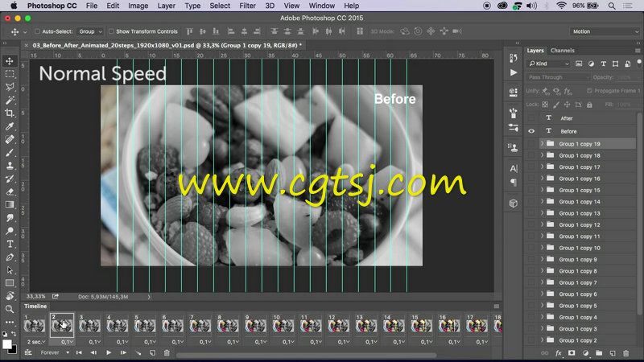Delete selected frame in Timeline
Image resolution: width=644 pixels, height=362 pixels.
point(167,352)
